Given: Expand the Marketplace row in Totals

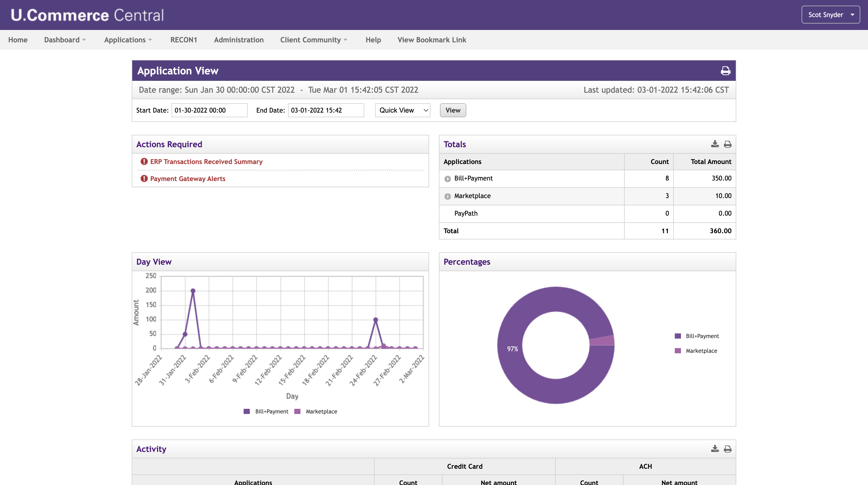Looking at the screenshot, I should (447, 196).
